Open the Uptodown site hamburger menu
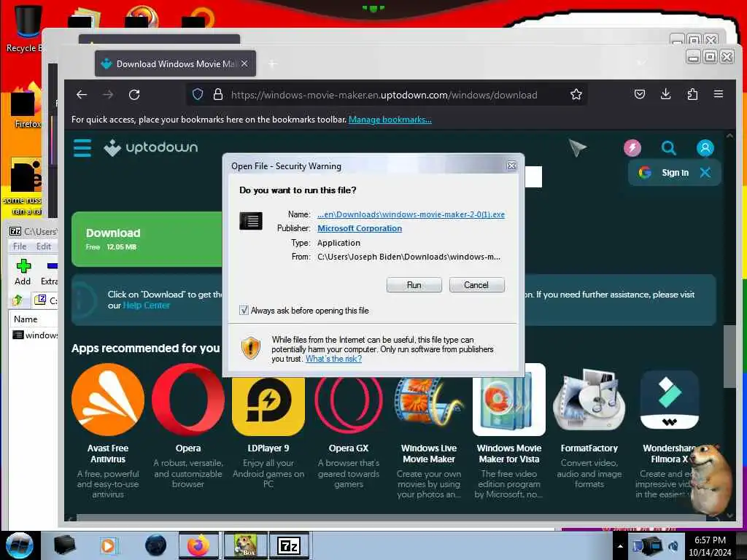This screenshot has height=560, width=747. click(82, 147)
